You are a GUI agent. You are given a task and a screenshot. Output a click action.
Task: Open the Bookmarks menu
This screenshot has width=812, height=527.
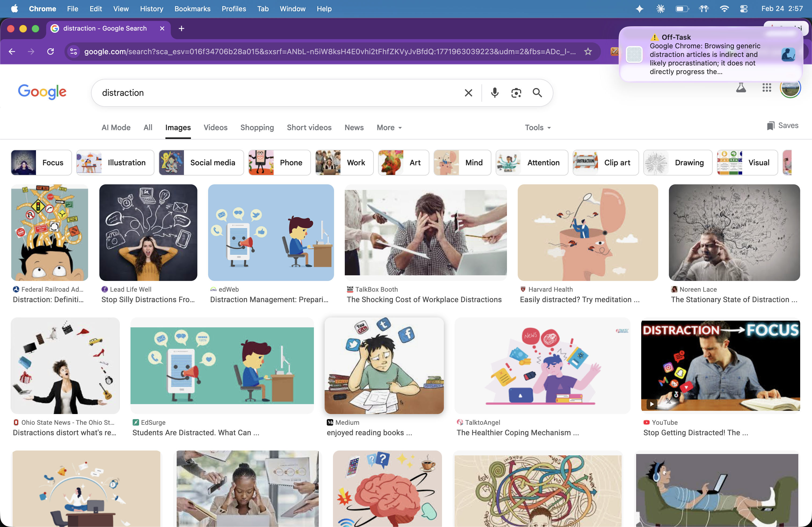[x=192, y=9]
